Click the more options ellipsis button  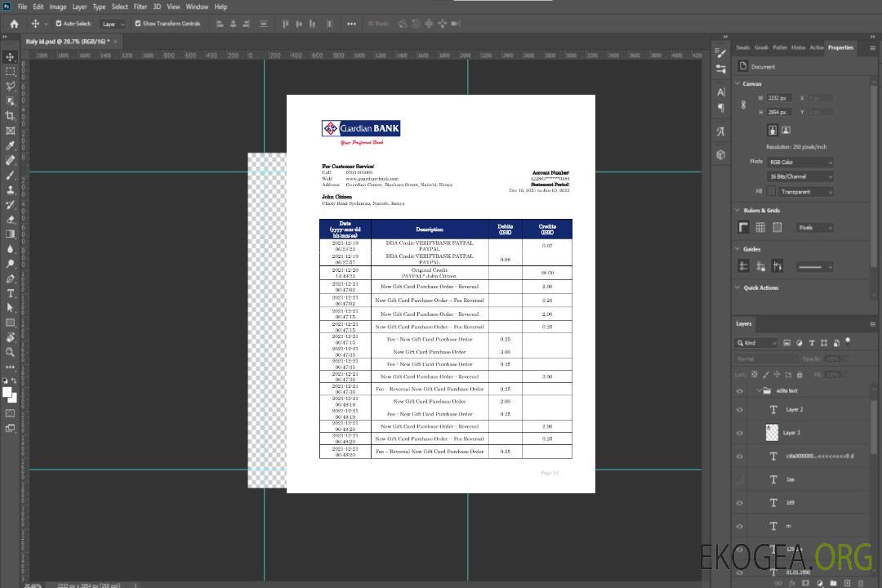[x=351, y=24]
